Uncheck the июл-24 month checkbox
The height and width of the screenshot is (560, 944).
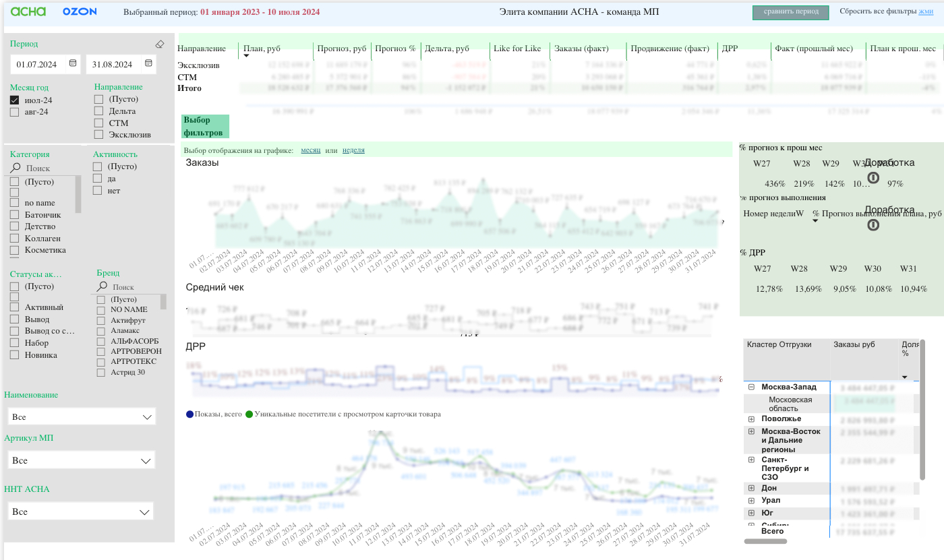(x=15, y=100)
